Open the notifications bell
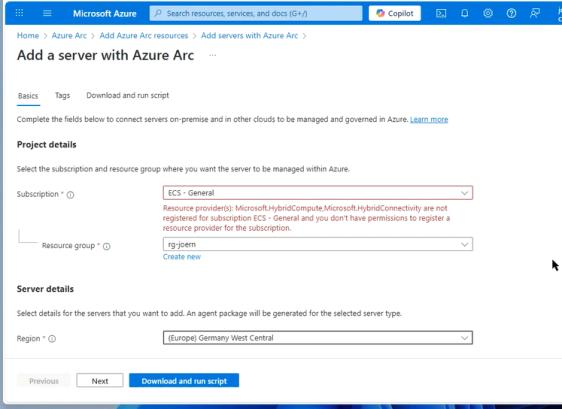The width and height of the screenshot is (562, 409). [465, 13]
